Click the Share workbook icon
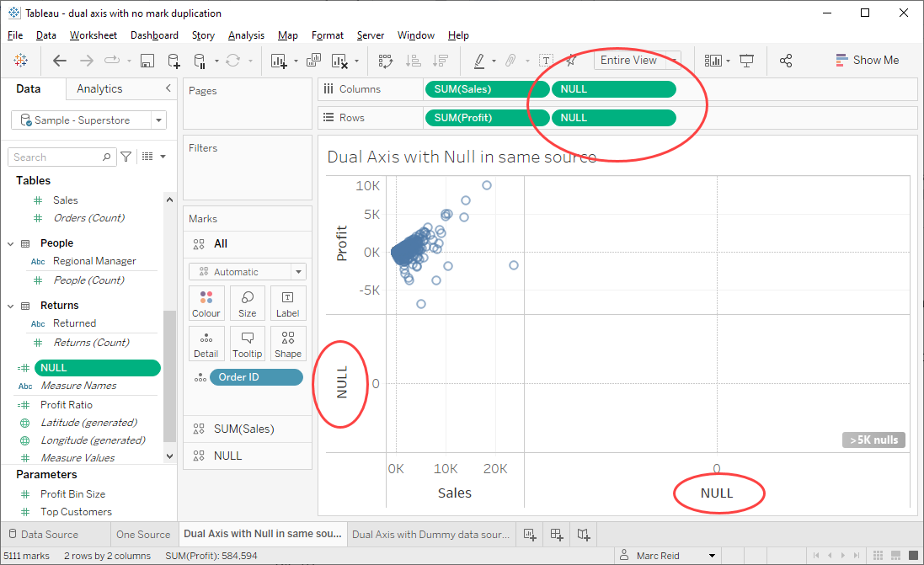This screenshot has width=924, height=565. [786, 61]
